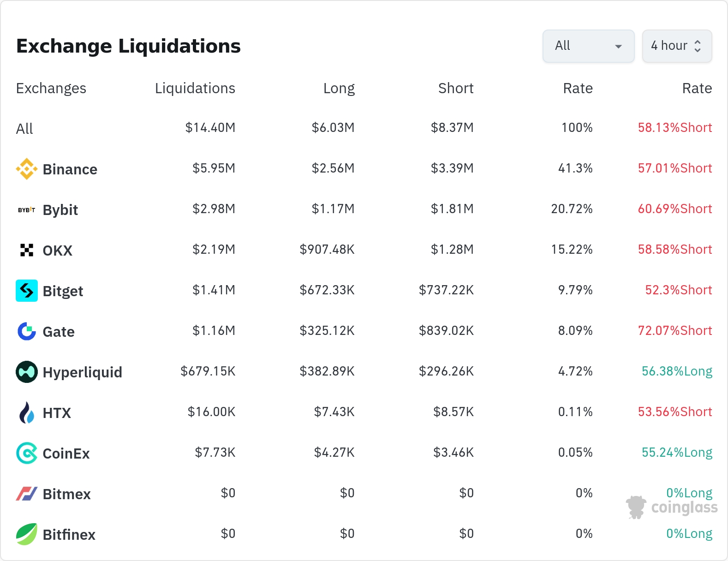Viewport: 728px width, 561px height.
Task: Click the Binance logo icon
Action: [x=26, y=169]
